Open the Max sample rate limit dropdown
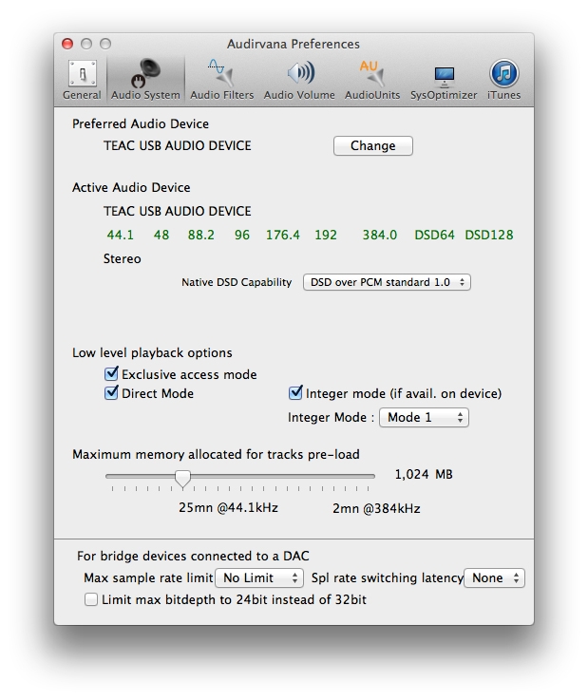The width and height of the screenshot is (588, 700). (x=259, y=577)
